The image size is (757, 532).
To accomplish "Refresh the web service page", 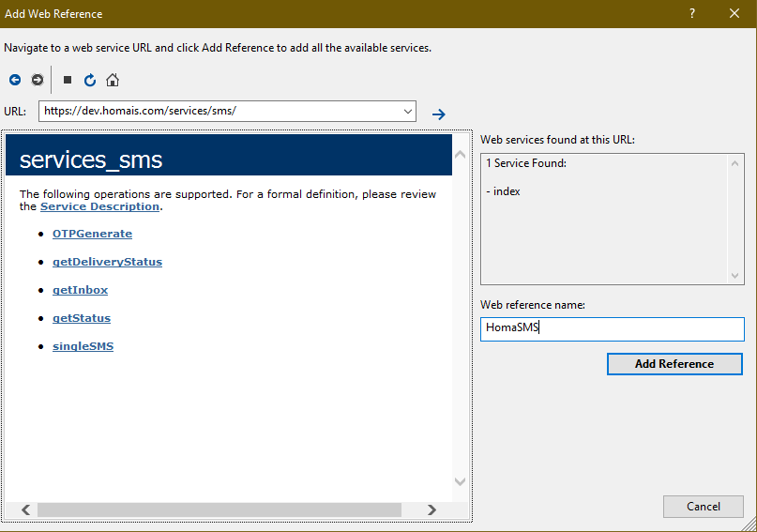I will [x=90, y=80].
